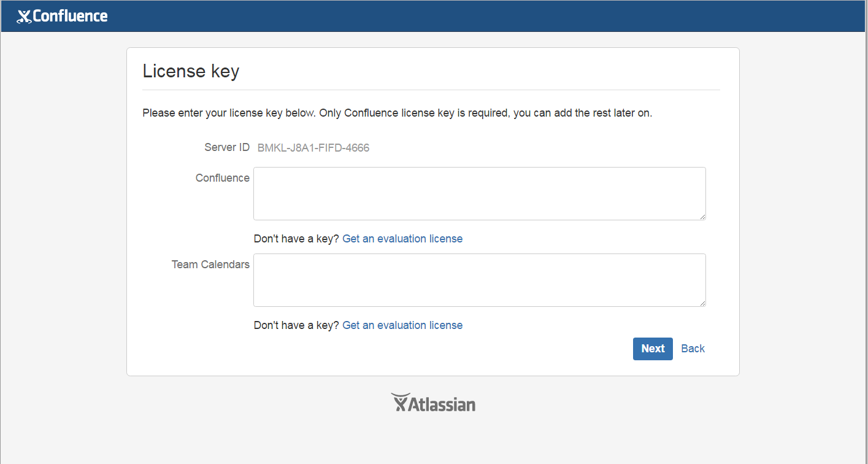Focus the Team Calendars license key field
868x464 pixels.
click(x=479, y=280)
